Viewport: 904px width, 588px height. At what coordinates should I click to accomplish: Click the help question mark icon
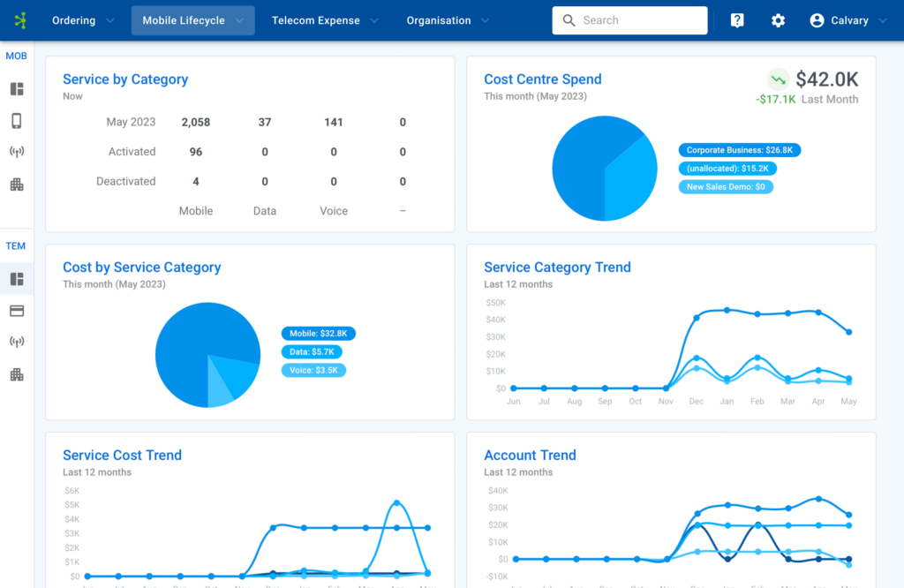click(x=736, y=19)
